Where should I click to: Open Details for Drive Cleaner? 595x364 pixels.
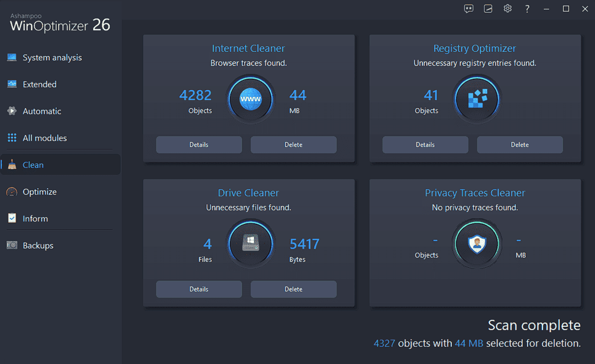click(199, 289)
